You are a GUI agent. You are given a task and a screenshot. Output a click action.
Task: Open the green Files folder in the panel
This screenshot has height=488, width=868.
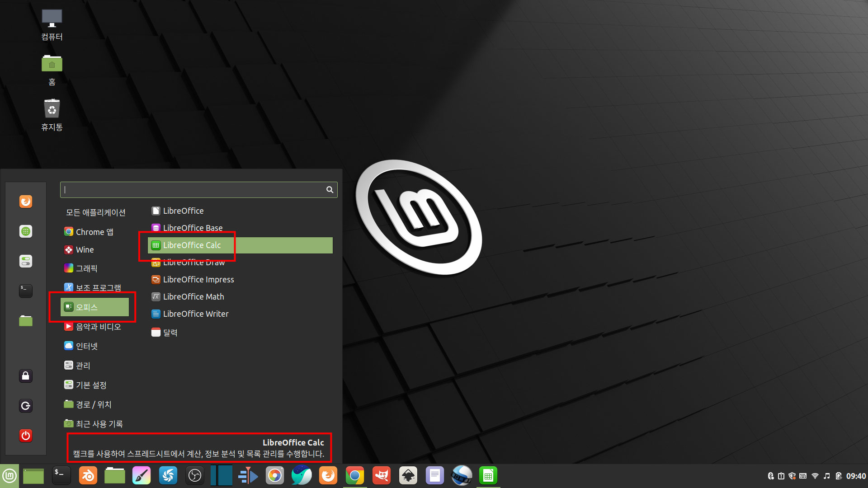(x=115, y=476)
